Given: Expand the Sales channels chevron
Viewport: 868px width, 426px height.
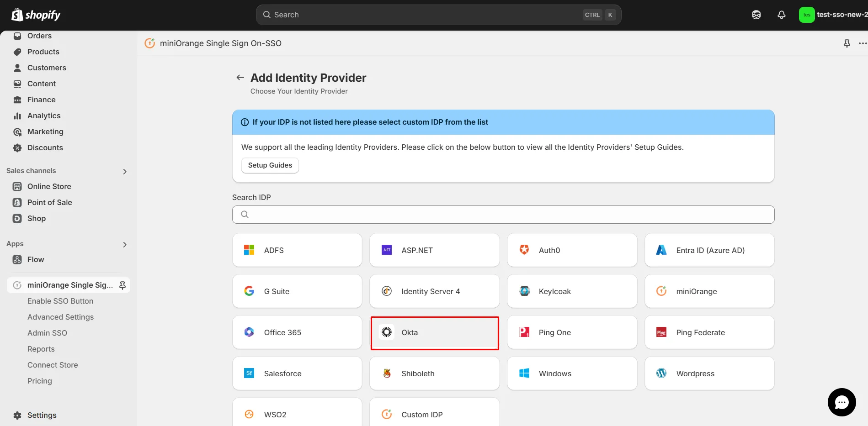Looking at the screenshot, I should 125,172.
